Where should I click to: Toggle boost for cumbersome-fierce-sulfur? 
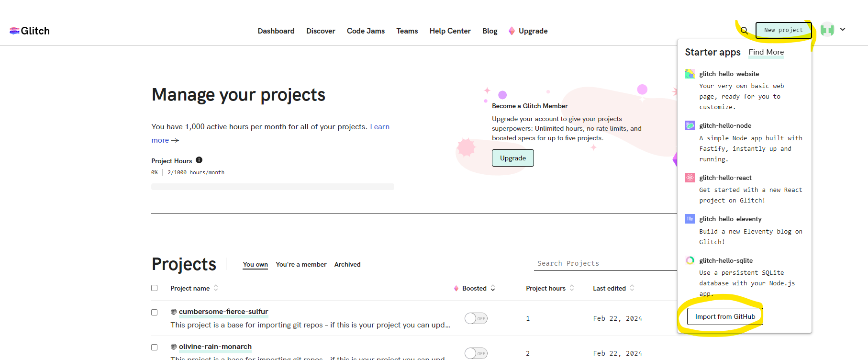coord(476,318)
